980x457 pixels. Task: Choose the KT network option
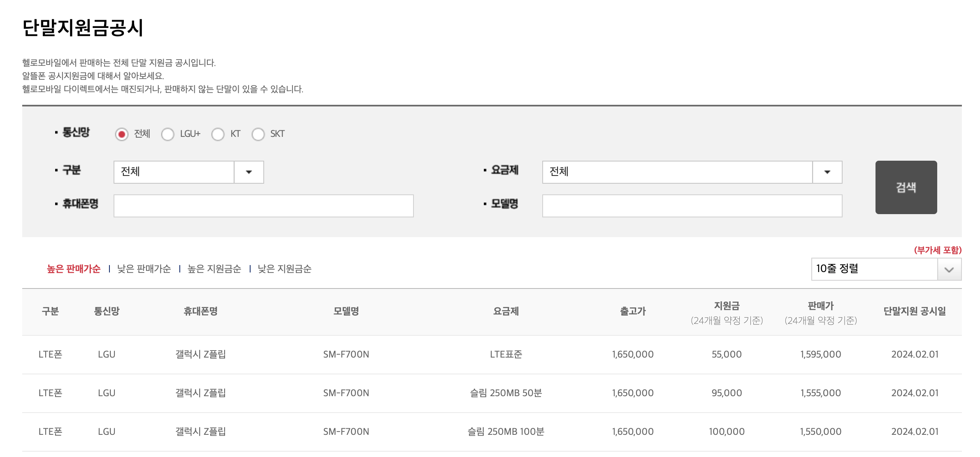[218, 134]
